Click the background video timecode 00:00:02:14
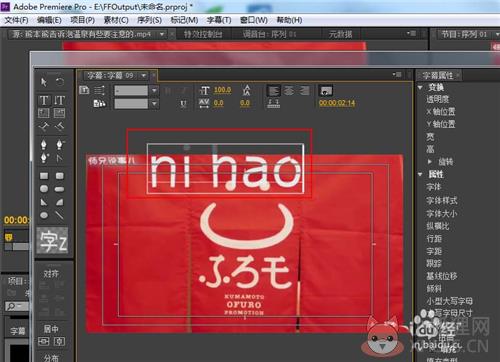Screen dimensions: 500x362 coord(337,103)
